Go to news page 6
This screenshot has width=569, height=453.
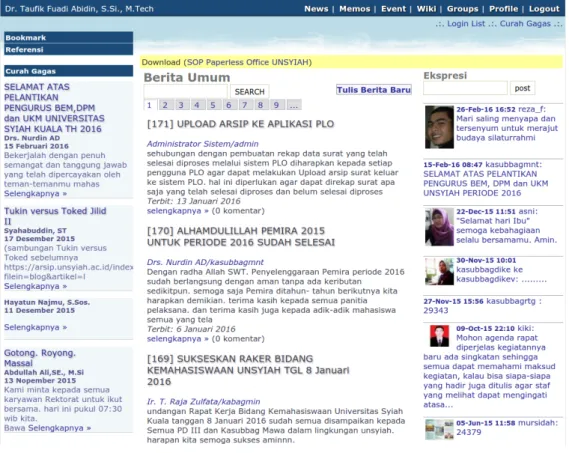pos(229,105)
